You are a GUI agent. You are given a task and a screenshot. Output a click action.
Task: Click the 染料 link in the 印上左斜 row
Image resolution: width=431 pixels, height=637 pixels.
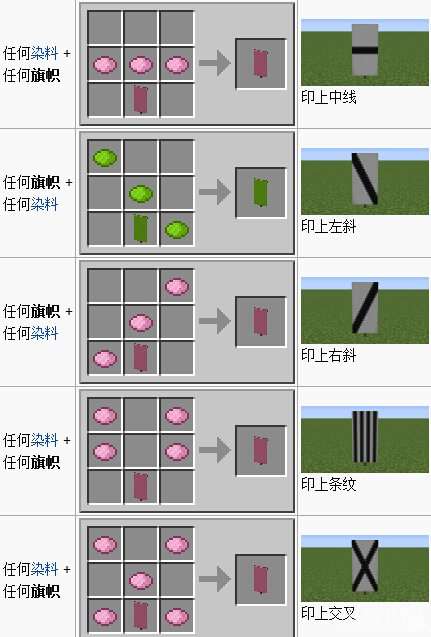click(45, 204)
